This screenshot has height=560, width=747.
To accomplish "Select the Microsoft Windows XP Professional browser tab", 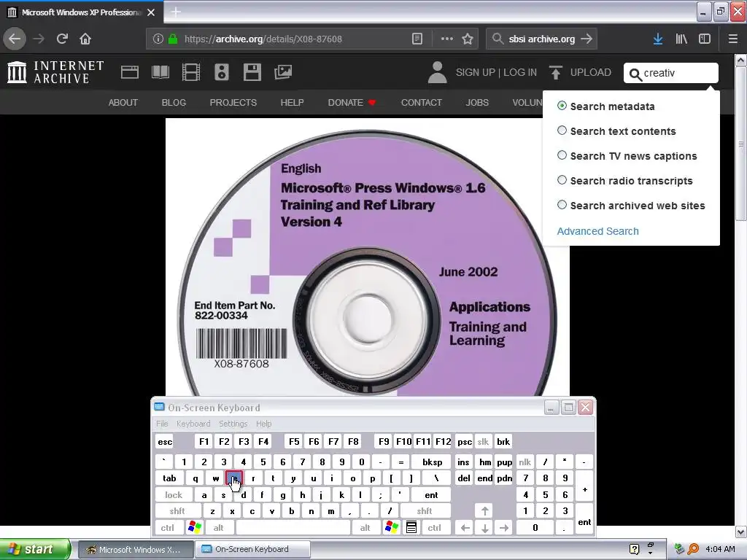I will (81, 12).
